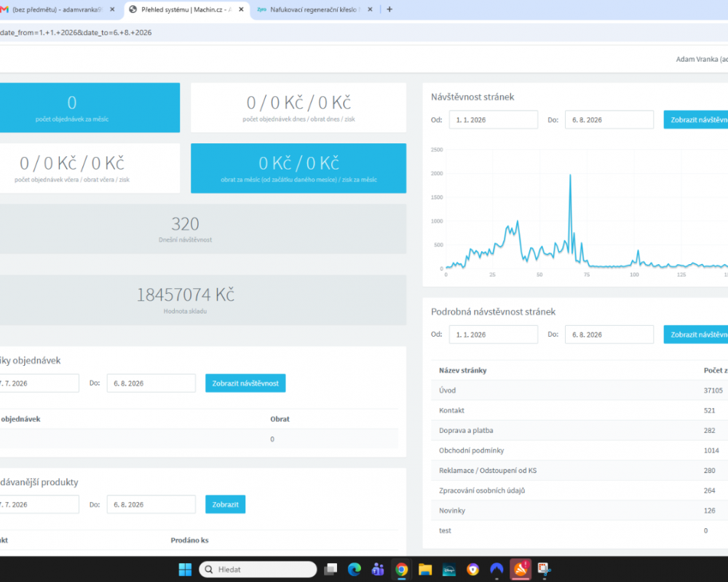
Task: Open Od date in Podrobná návštěvnost stránek
Action: (x=493, y=335)
